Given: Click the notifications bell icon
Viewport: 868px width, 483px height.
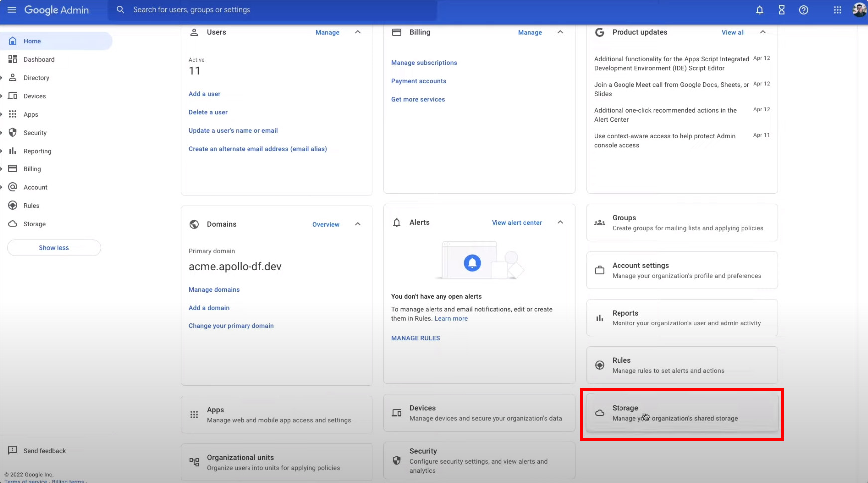Looking at the screenshot, I should (760, 10).
